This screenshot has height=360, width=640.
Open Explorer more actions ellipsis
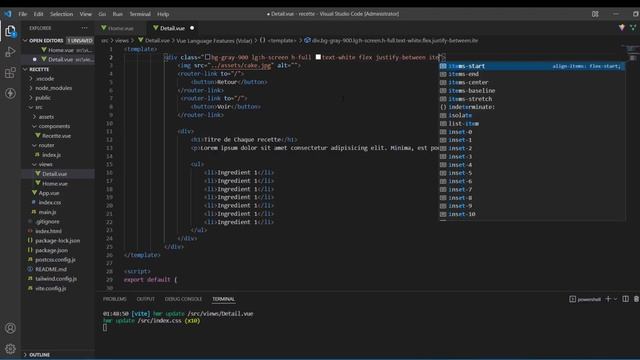[84, 28]
